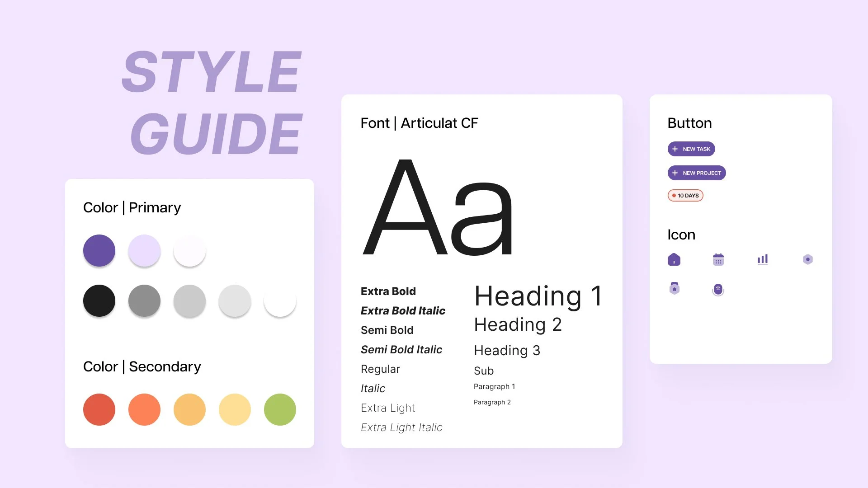Choose the pale yellow secondary swatch
Viewport: 868px width, 488px height.
click(235, 409)
